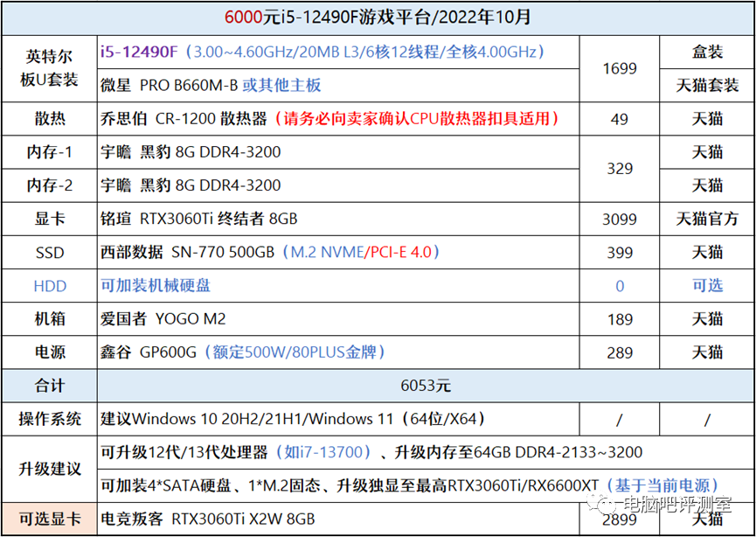756x537 pixels.
Task: Select the price value 189
Action: tap(620, 319)
